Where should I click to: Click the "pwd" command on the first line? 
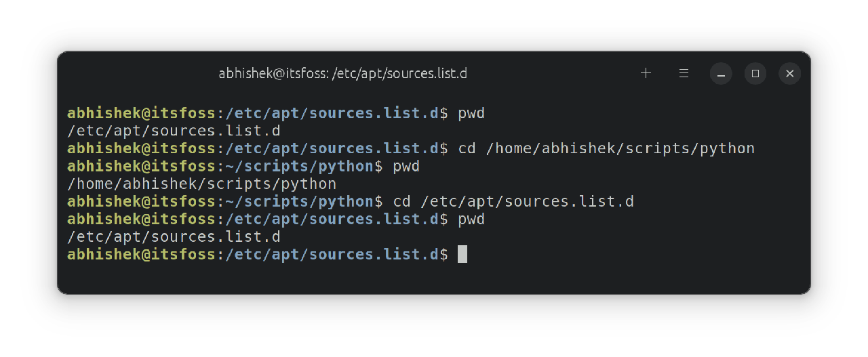pyautogui.click(x=471, y=113)
